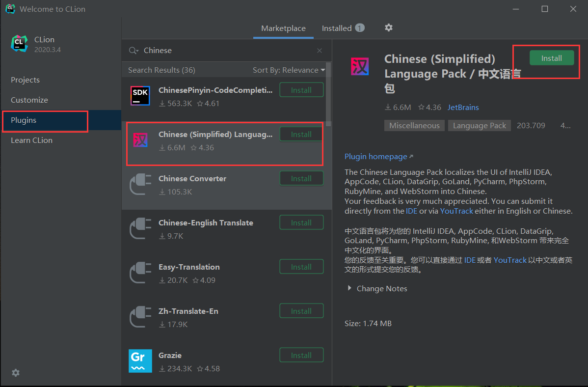Open the YouTrack link in Chinese description
Screen dimensions: 588x387
510,260
